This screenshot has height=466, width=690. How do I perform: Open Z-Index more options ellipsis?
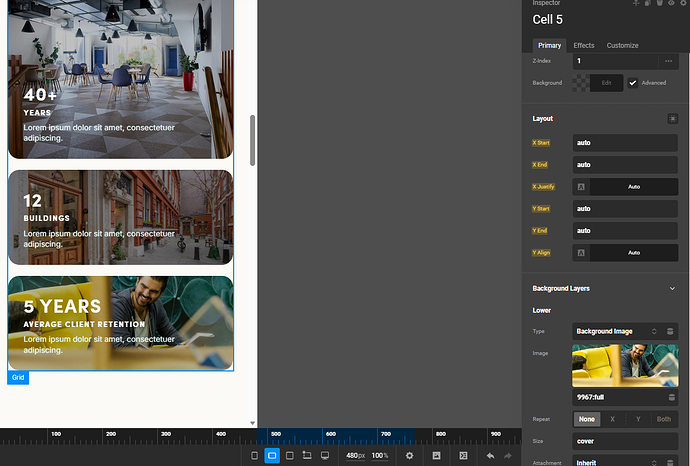668,61
